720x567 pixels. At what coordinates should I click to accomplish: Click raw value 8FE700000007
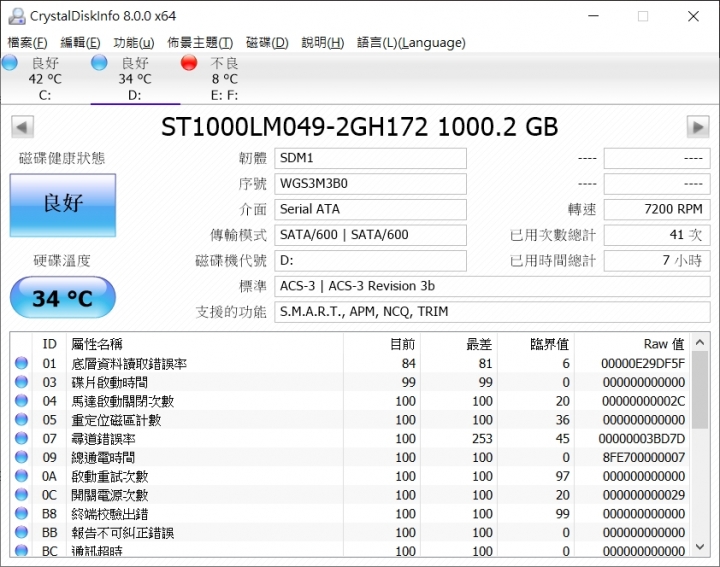coord(644,457)
